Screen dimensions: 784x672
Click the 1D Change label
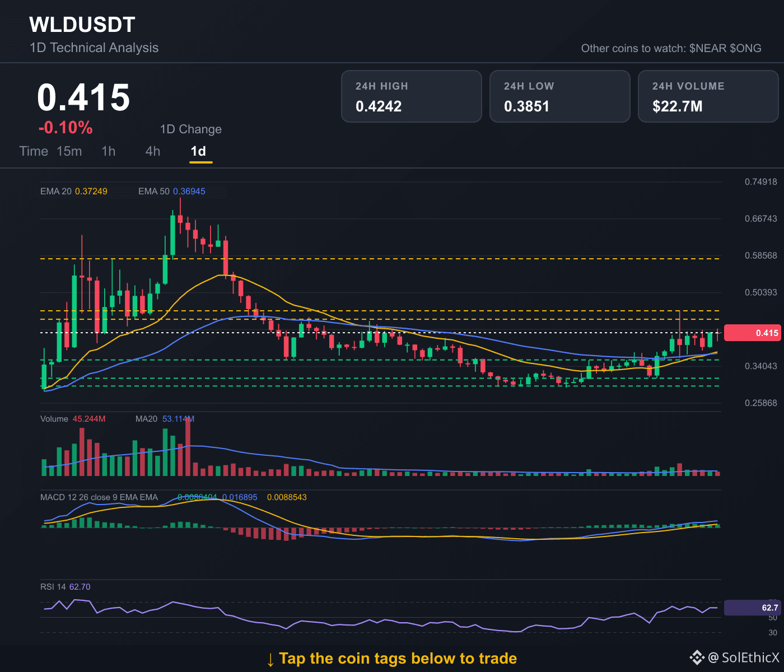[x=191, y=129]
